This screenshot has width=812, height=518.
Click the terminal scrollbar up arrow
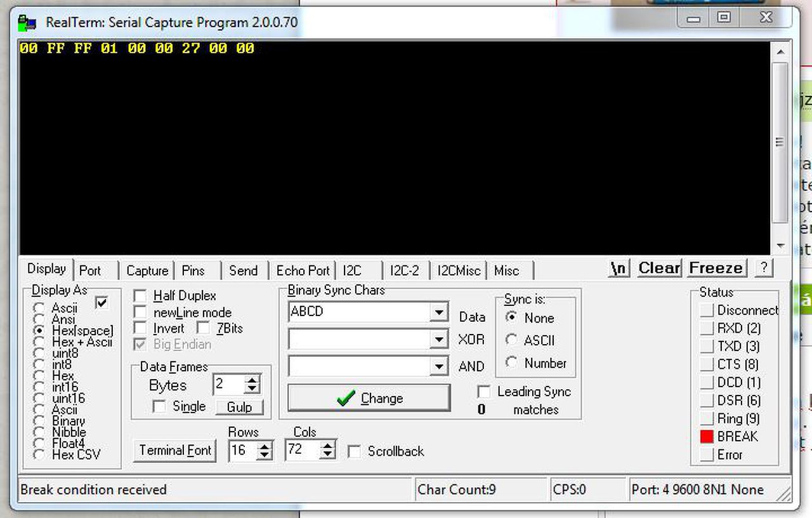point(780,51)
